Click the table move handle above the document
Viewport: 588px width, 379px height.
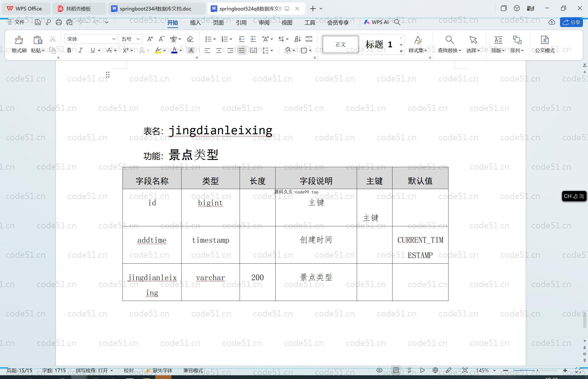[108, 75]
